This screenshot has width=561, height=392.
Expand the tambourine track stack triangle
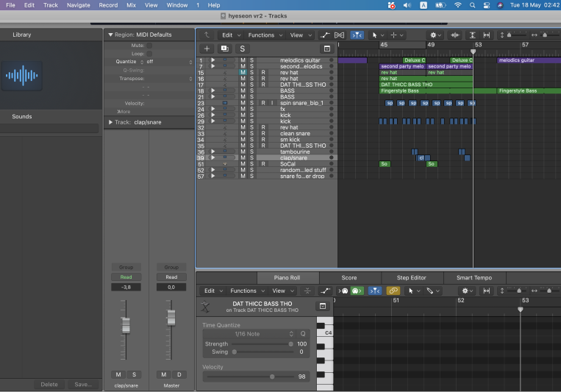pos(212,152)
